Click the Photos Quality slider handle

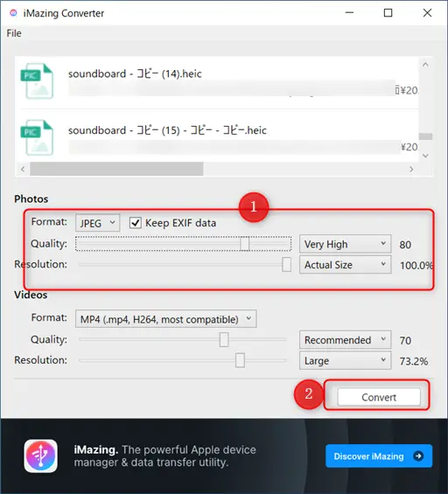[x=244, y=244]
